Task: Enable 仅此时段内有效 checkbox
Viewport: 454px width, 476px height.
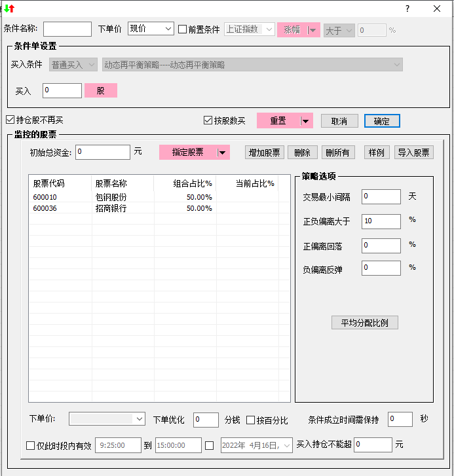Action: [x=30, y=446]
